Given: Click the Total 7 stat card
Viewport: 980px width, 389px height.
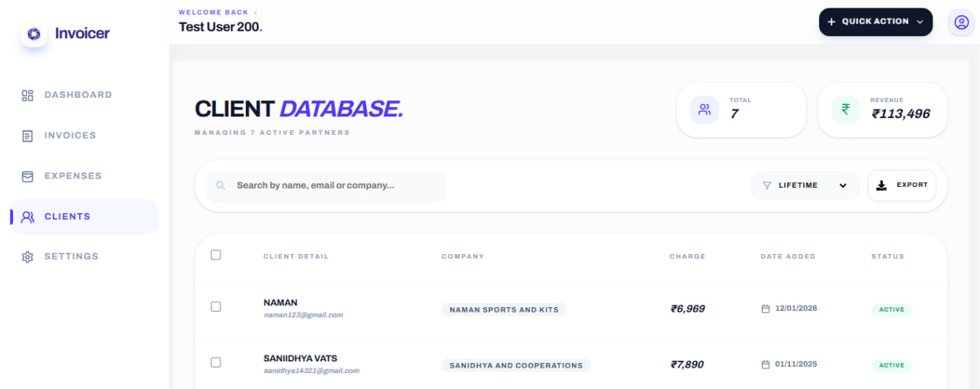Looking at the screenshot, I should [741, 110].
